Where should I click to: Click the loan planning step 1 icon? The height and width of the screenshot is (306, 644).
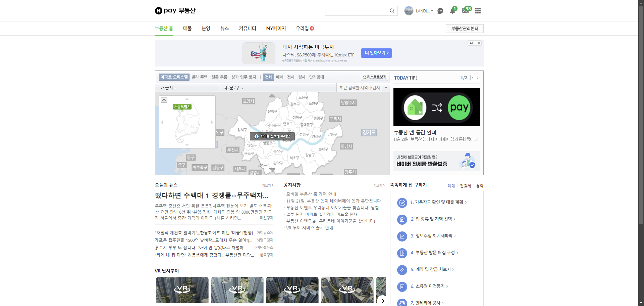pyautogui.click(x=402, y=203)
